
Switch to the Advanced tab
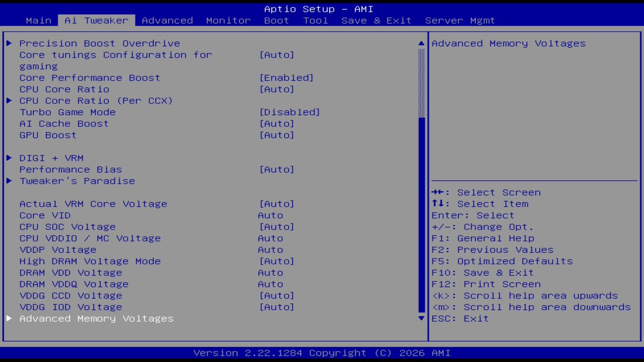click(168, 21)
